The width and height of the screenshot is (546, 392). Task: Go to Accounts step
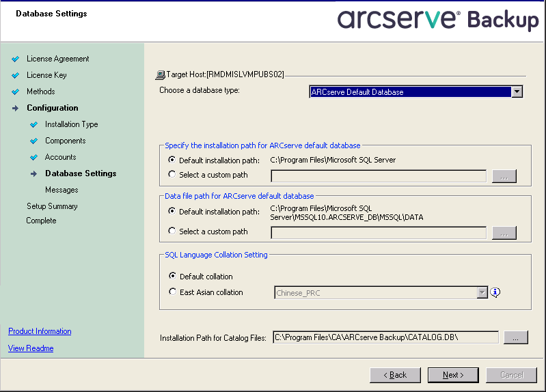(x=61, y=157)
